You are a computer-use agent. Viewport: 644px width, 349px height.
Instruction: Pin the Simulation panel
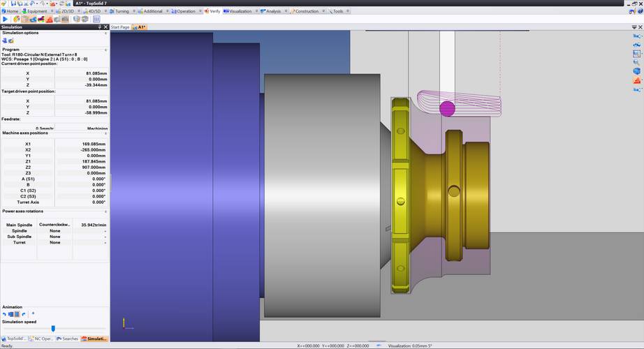pyautogui.click(x=99, y=27)
